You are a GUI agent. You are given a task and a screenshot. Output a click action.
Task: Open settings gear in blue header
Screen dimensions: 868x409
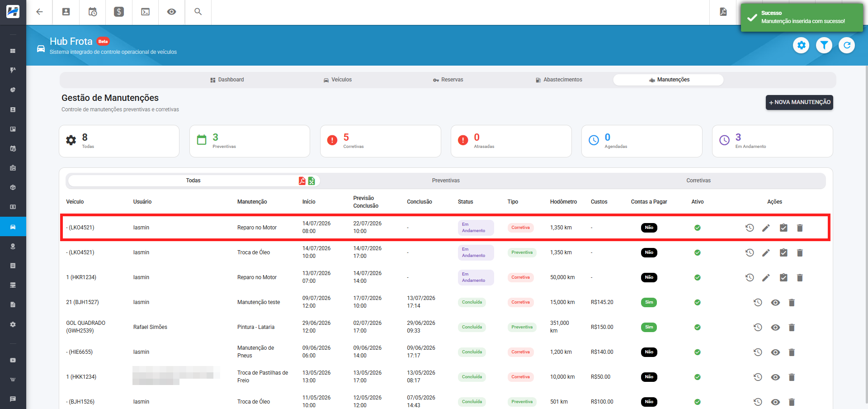pos(801,45)
